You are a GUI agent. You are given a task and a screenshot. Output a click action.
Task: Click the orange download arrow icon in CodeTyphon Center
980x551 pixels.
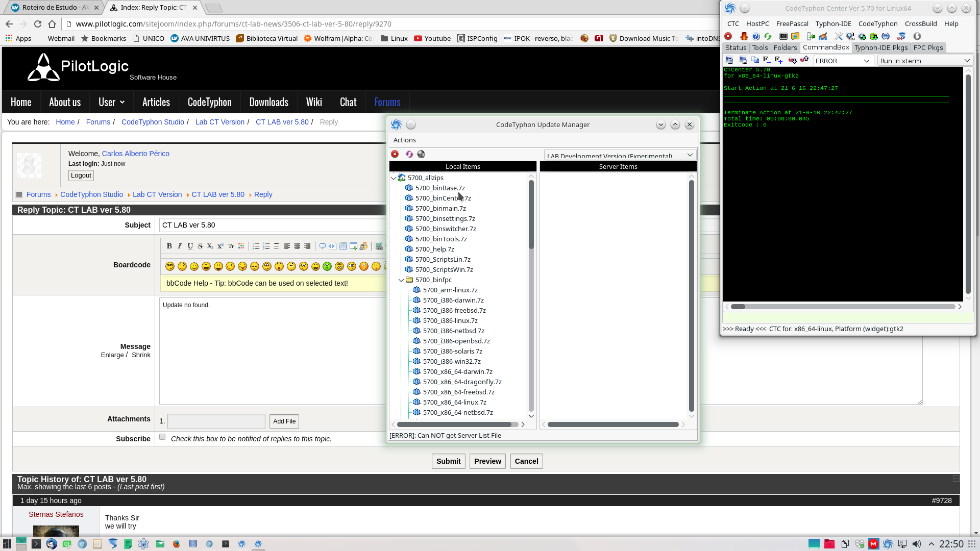744,36
